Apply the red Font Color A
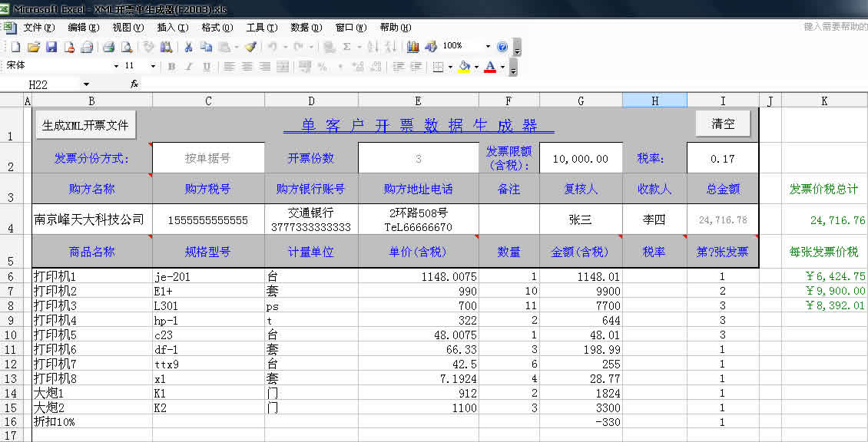This screenshot has height=442, width=868. tap(490, 67)
